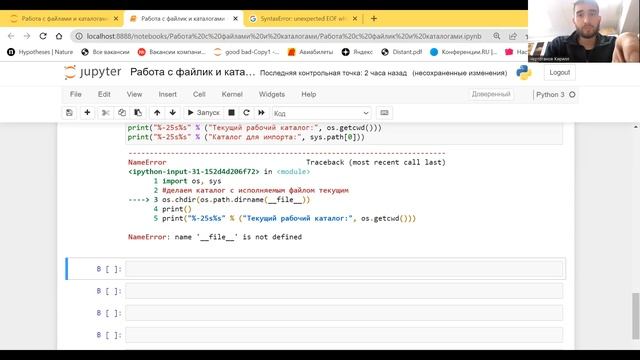Save notebook with the floppy disk icon
The height and width of the screenshot is (360, 640).
point(69,113)
